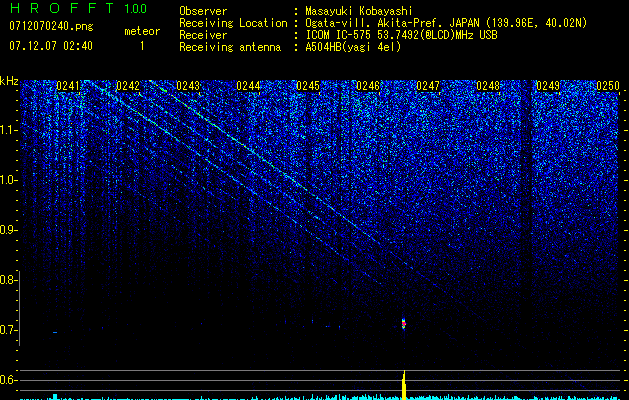Click the 0.7 kHz axis label

tap(9, 330)
